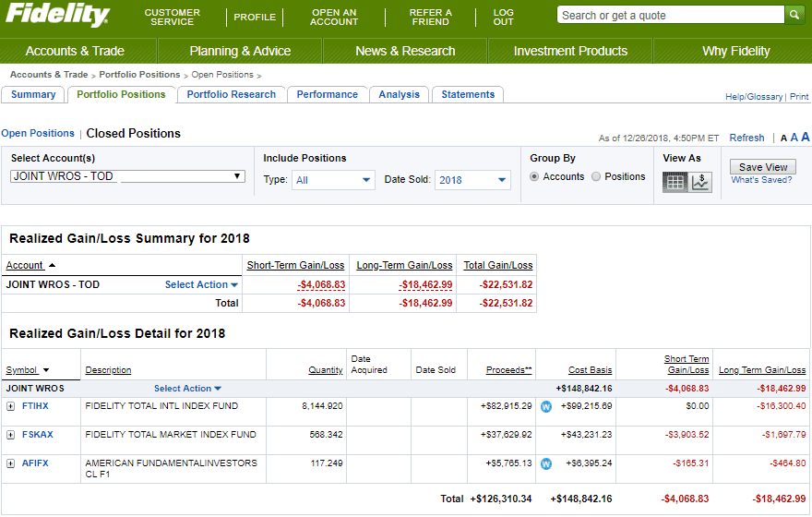This screenshot has height=517, width=812.
Task: Open the Summary tab
Action: [x=33, y=94]
